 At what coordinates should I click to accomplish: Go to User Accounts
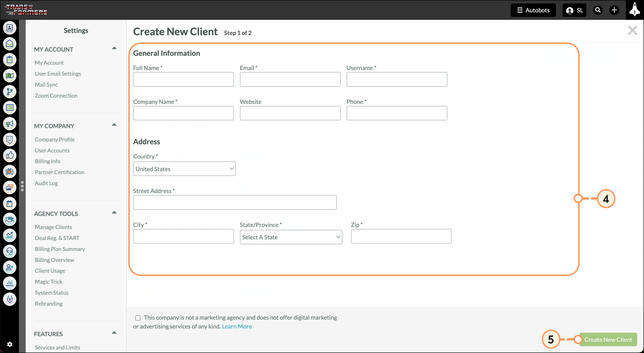52,150
